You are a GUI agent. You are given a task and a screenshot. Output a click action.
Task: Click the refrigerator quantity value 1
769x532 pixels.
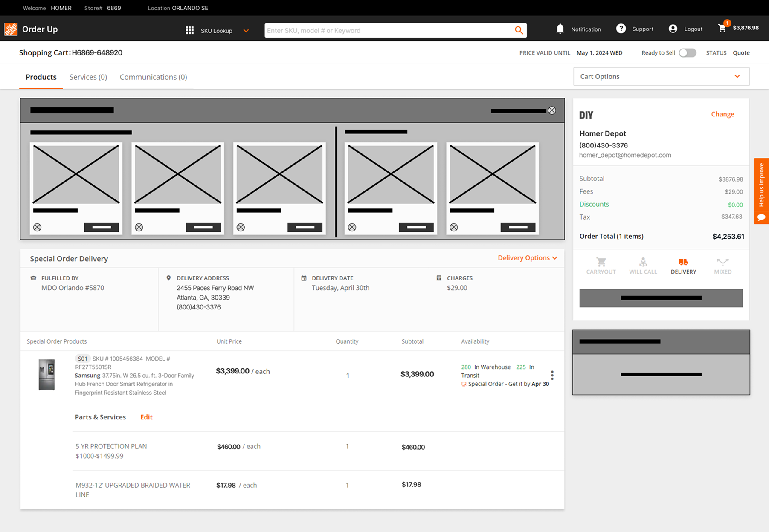(x=348, y=376)
